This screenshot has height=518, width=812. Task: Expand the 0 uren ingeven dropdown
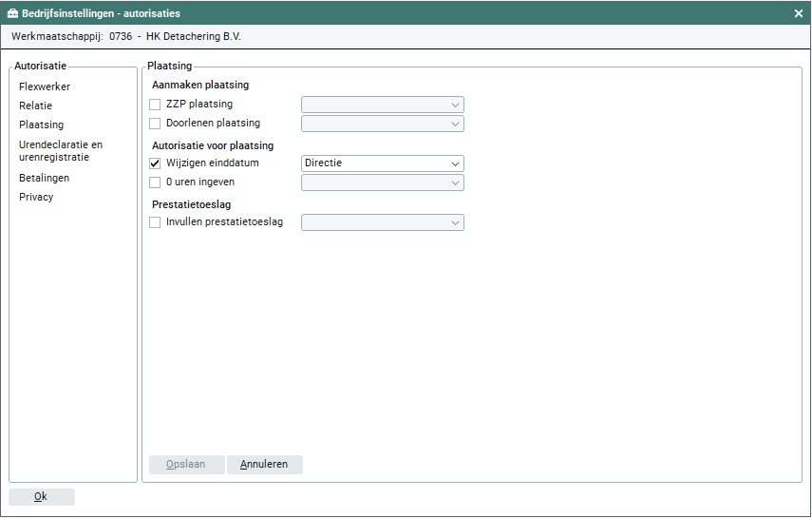(382, 182)
